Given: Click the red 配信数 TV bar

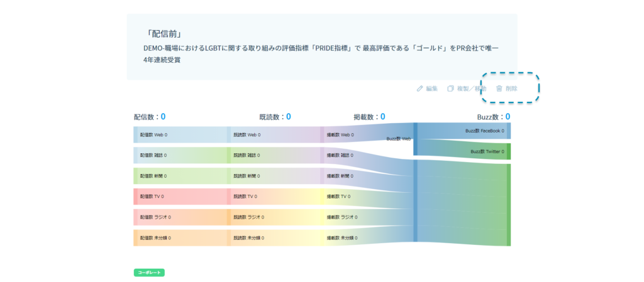Looking at the screenshot, I should tap(153, 197).
